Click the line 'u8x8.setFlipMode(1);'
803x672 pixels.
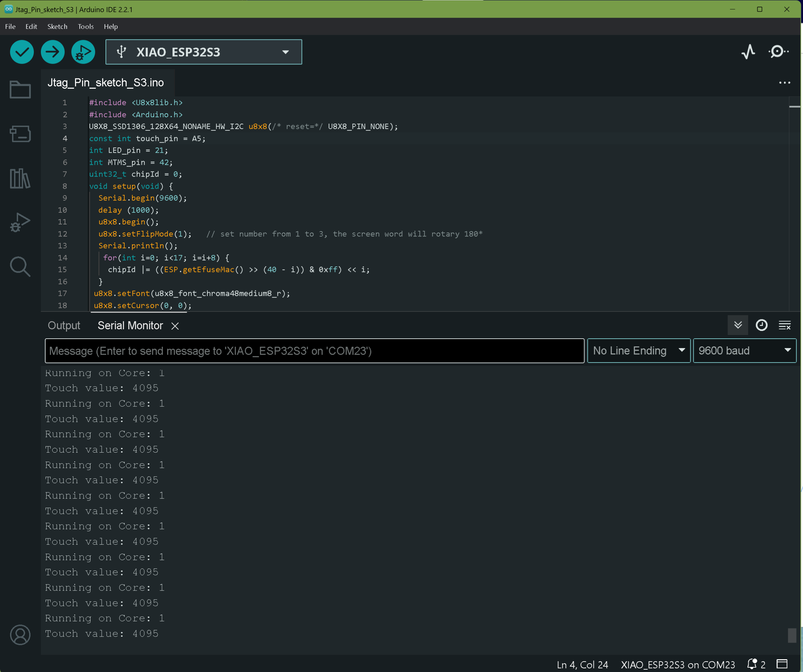tap(145, 233)
